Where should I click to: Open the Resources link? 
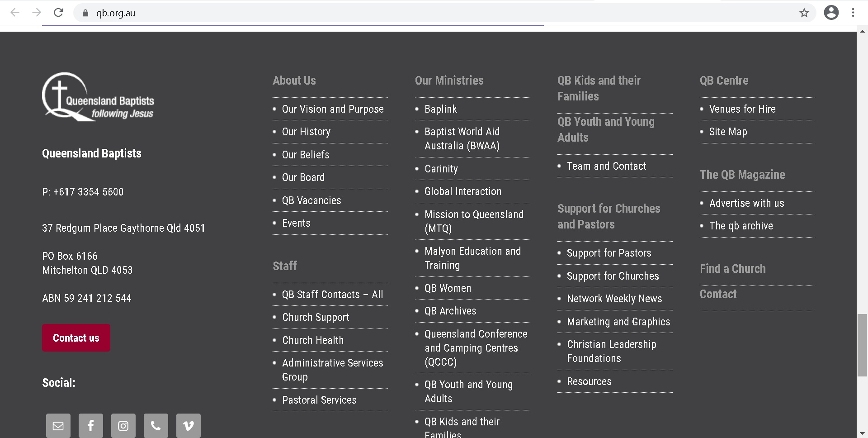[x=589, y=381]
